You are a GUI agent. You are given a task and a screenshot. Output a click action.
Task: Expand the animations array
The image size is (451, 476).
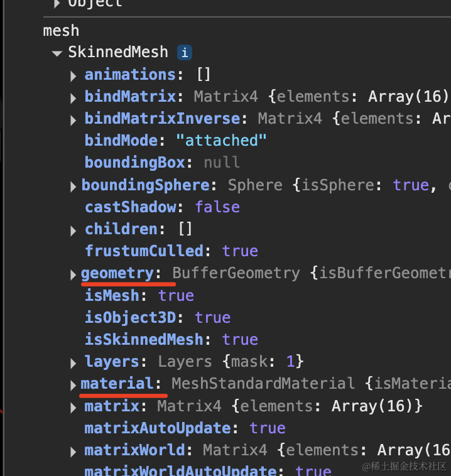click(x=73, y=76)
